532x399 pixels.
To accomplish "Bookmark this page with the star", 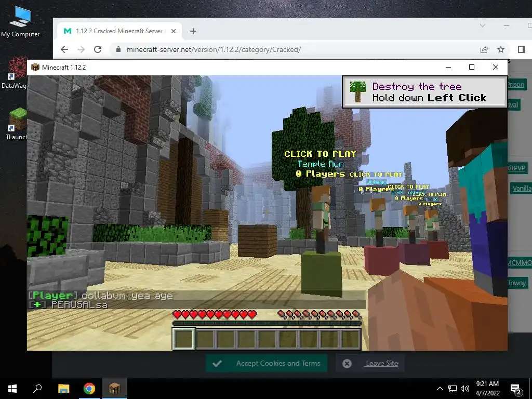I will tap(501, 49).
